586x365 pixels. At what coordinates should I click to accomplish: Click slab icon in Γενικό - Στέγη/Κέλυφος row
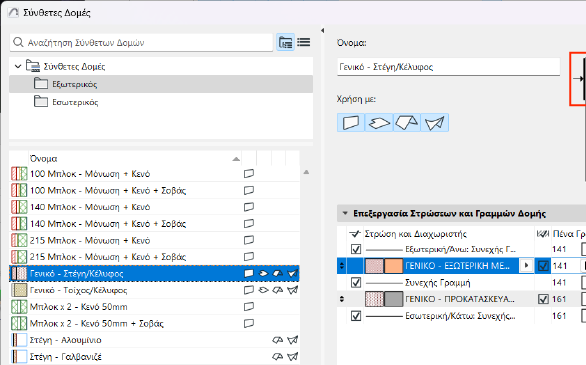tap(263, 273)
